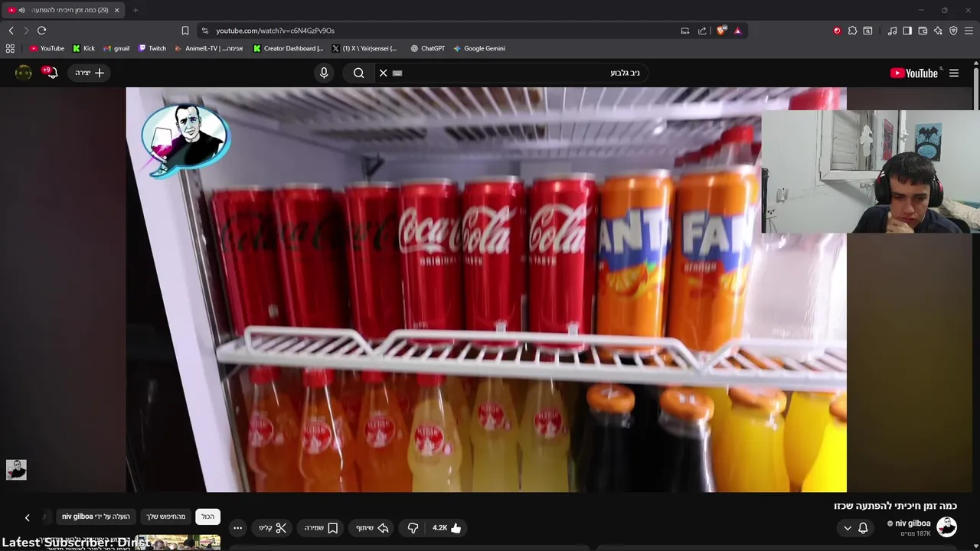The image size is (980, 551).
Task: Click the share page icon in address bar
Action: [x=702, y=31]
